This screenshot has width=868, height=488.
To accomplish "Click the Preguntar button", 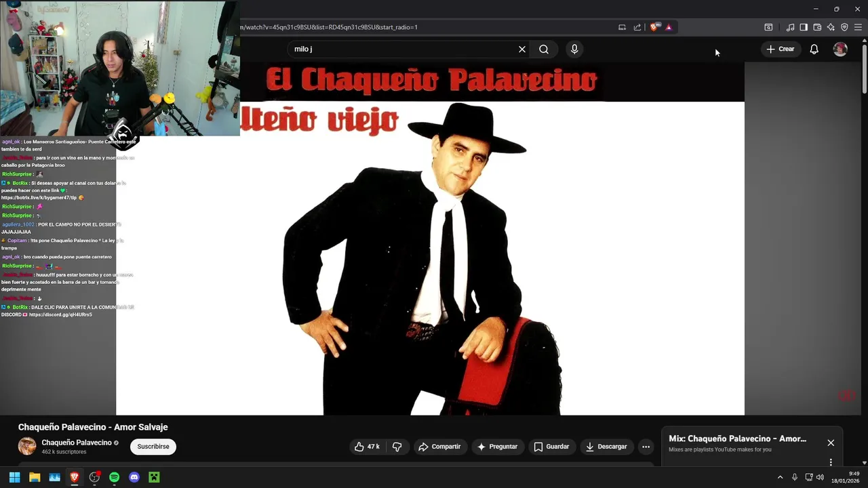I will [x=497, y=447].
